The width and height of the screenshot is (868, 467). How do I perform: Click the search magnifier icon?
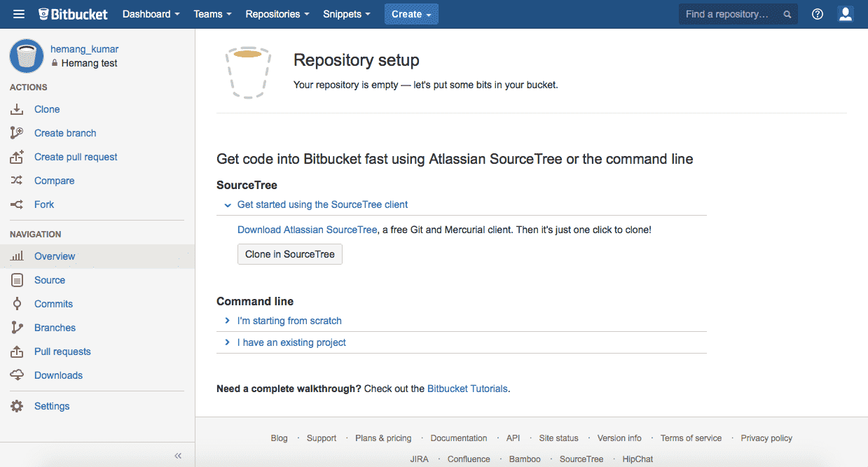787,14
